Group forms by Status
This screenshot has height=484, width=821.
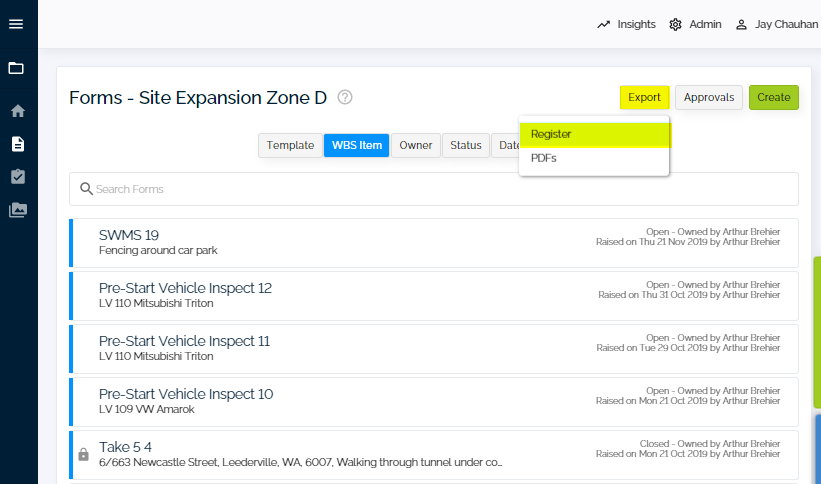click(x=465, y=145)
